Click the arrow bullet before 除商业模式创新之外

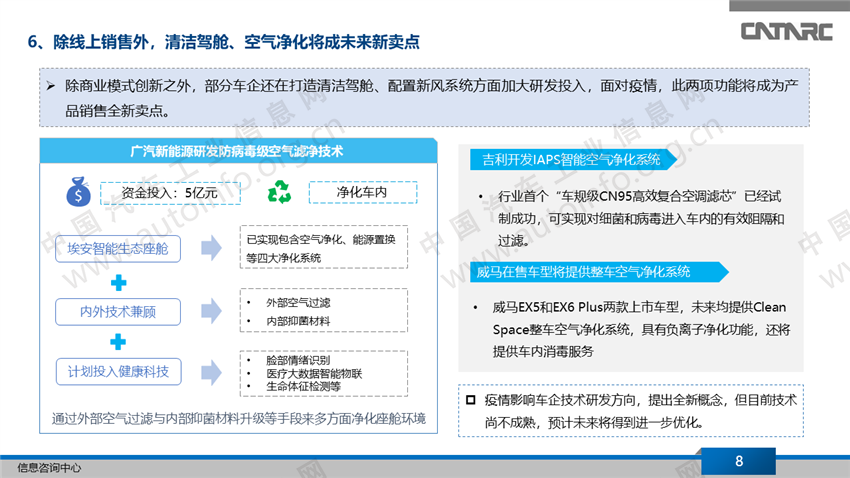(x=51, y=86)
